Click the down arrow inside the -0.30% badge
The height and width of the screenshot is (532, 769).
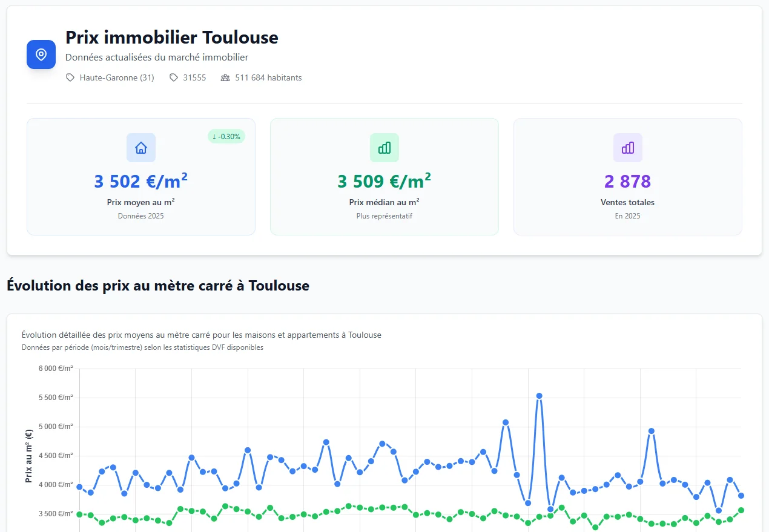click(216, 137)
